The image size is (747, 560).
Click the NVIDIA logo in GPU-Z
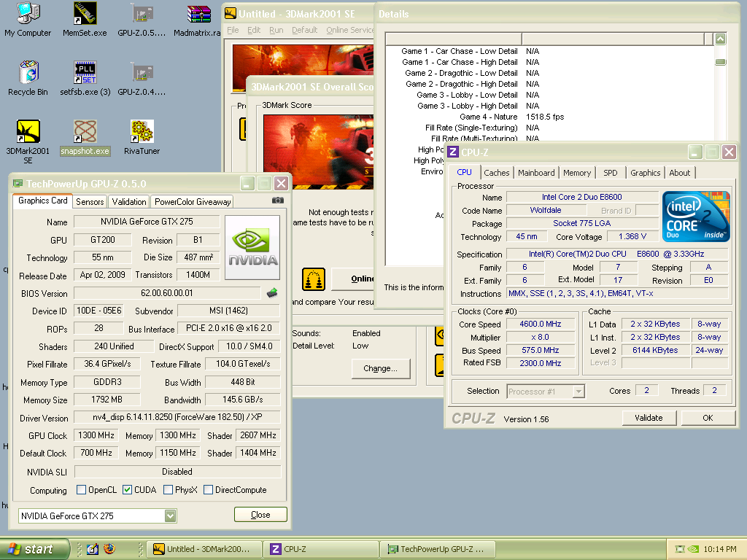[252, 247]
